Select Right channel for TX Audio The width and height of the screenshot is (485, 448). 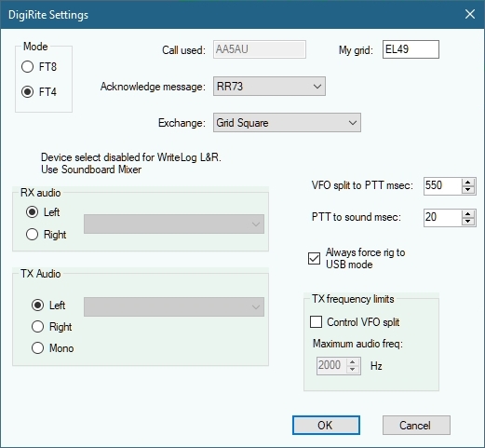click(x=37, y=327)
